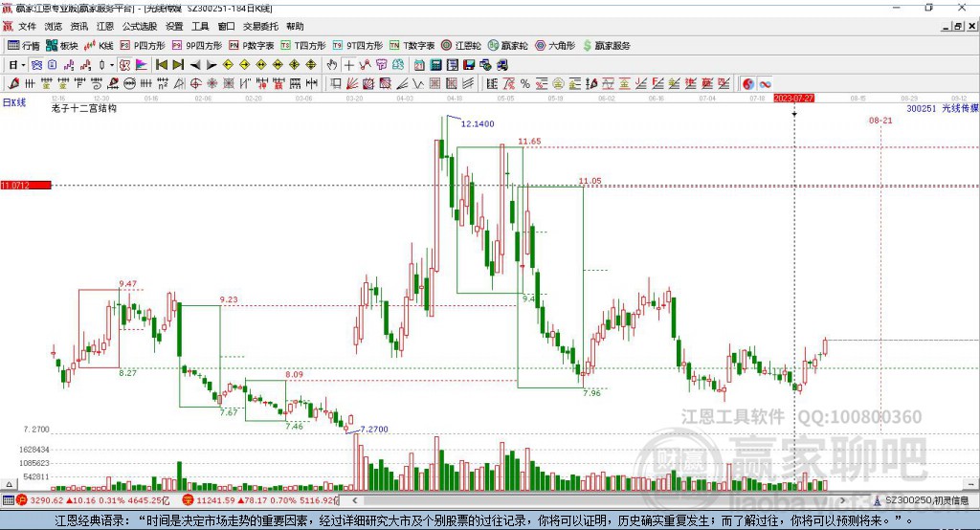
Task: Select the zigzag V line tool
Action: coord(418,84)
